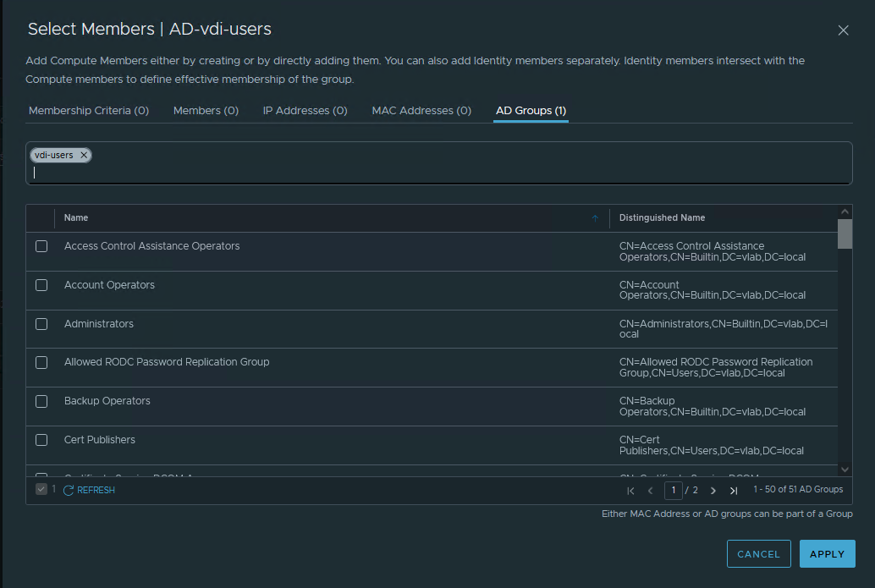The height and width of the screenshot is (588, 875).
Task: Click the AD group search input field
Action: 438,173
